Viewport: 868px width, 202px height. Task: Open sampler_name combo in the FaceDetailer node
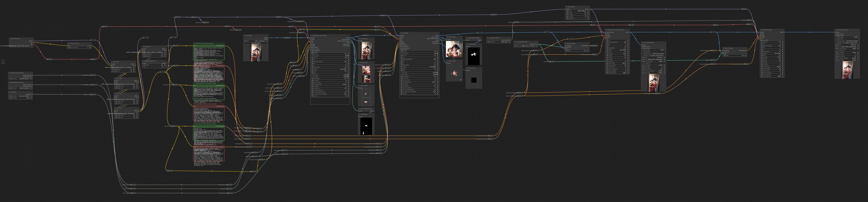[x=420, y=65]
